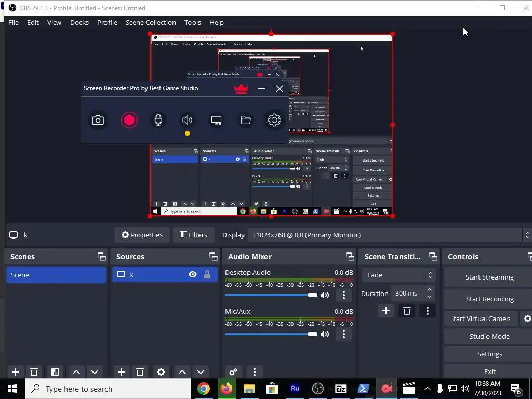Add a new scene transition
The height and width of the screenshot is (399, 532).
click(x=386, y=311)
